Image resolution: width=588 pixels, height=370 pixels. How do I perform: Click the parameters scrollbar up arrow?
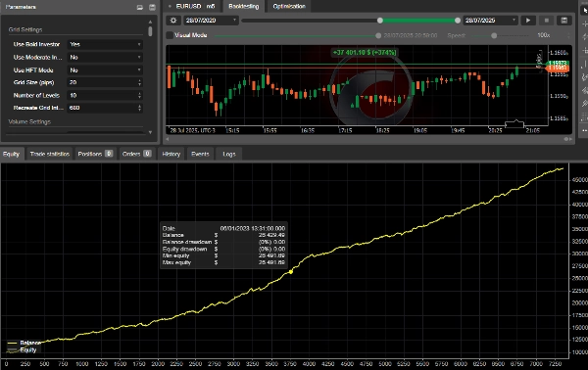[x=150, y=23]
